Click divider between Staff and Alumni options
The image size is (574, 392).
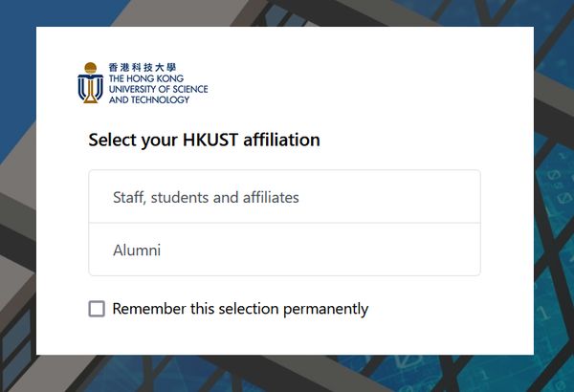[x=284, y=223]
